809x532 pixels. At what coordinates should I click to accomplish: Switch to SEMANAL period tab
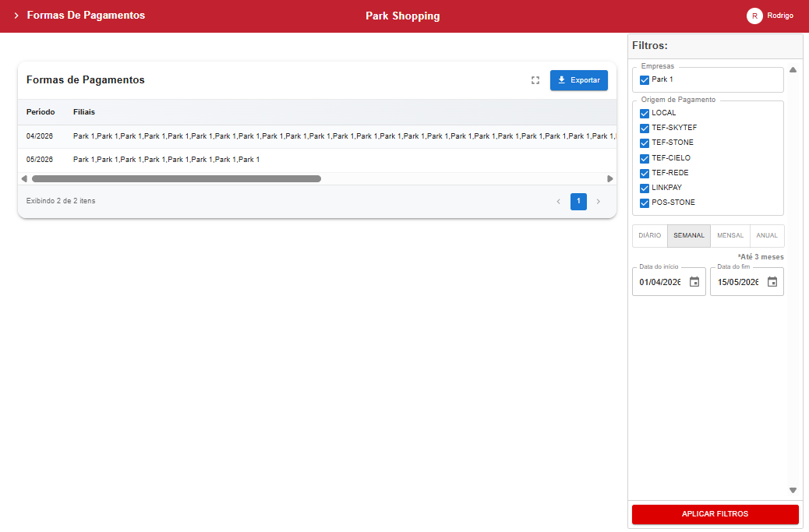click(x=689, y=235)
